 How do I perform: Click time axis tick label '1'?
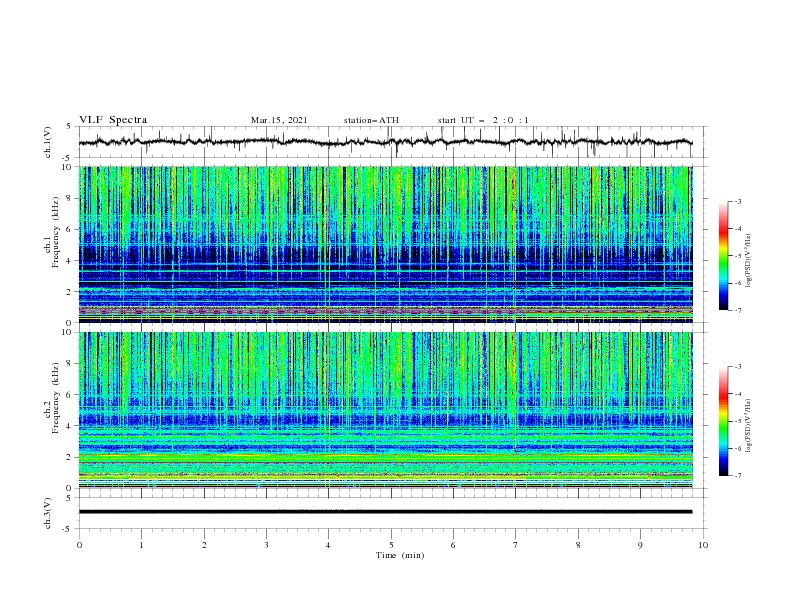click(141, 545)
